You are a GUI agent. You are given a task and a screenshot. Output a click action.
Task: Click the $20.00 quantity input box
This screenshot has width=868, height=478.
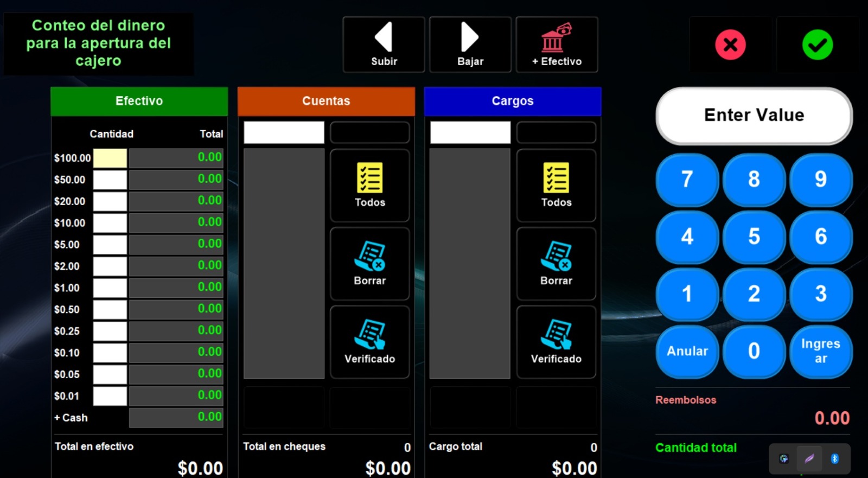point(110,201)
